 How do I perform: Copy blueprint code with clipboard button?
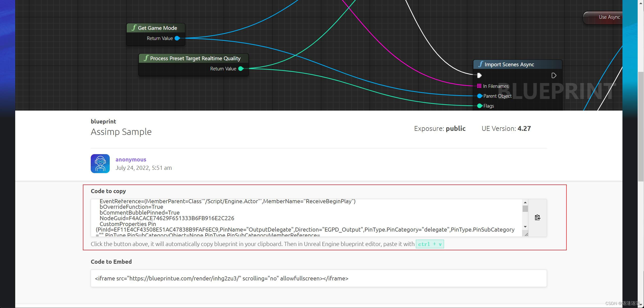[x=537, y=218]
